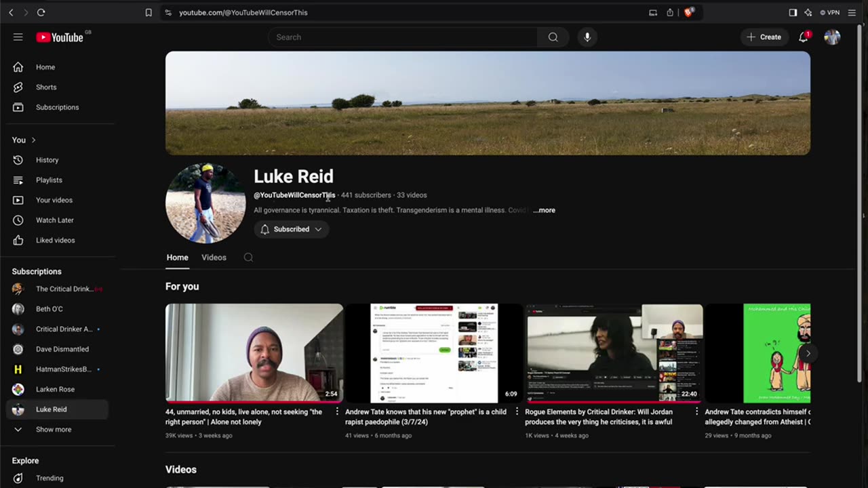This screenshot has height=488, width=868.
Task: Select the channel Home tab
Action: pos(178,258)
